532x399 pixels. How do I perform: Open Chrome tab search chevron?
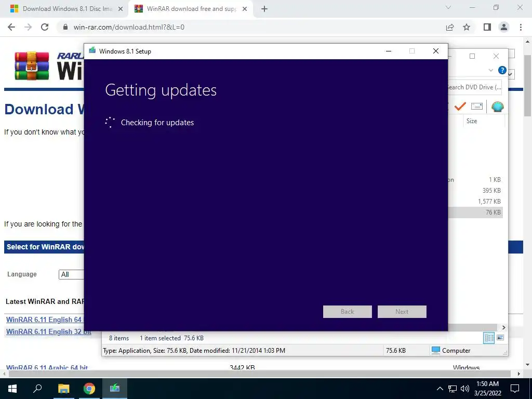tap(448, 7)
